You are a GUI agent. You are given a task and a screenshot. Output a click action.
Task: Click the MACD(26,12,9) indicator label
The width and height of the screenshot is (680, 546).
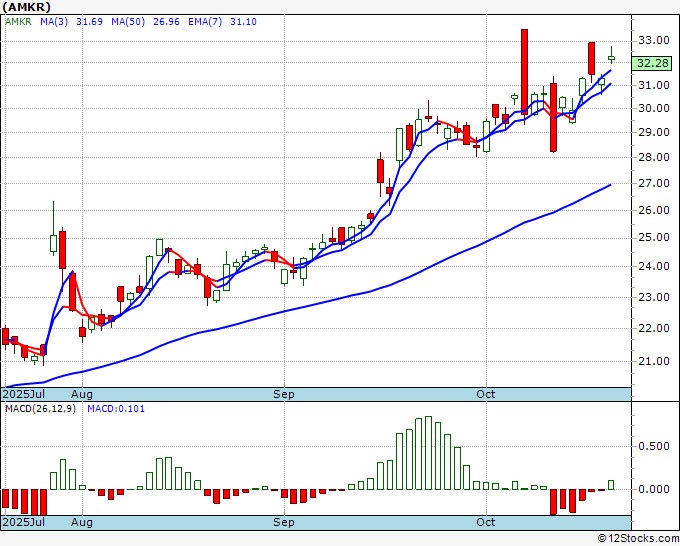click(40, 409)
